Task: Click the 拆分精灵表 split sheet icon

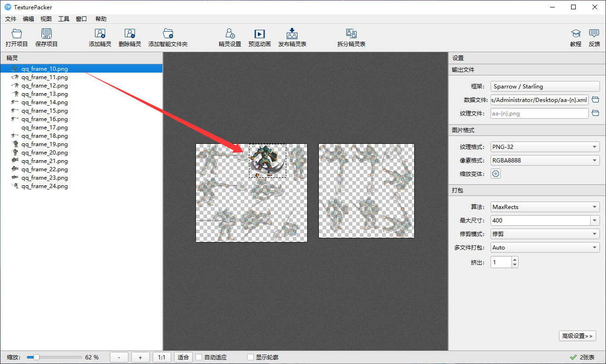Action: pyautogui.click(x=351, y=34)
